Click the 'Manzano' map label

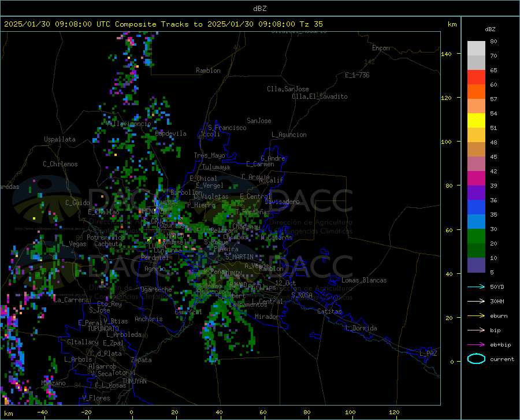(53, 383)
